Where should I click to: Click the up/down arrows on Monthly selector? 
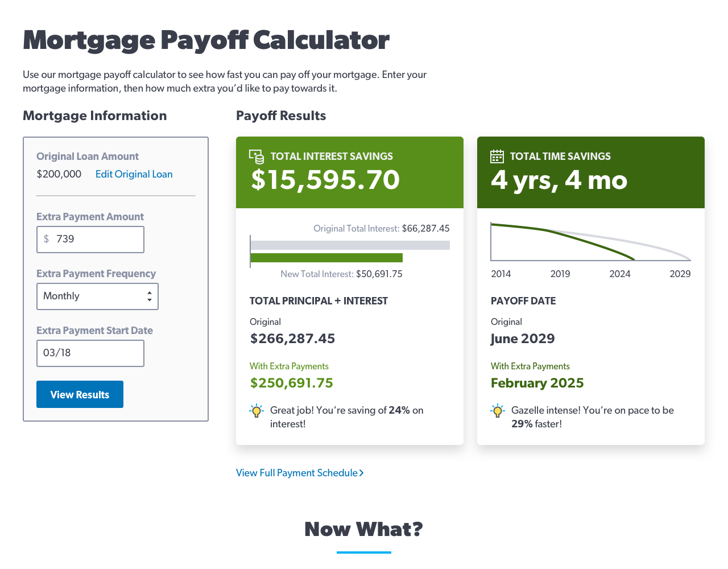point(149,296)
